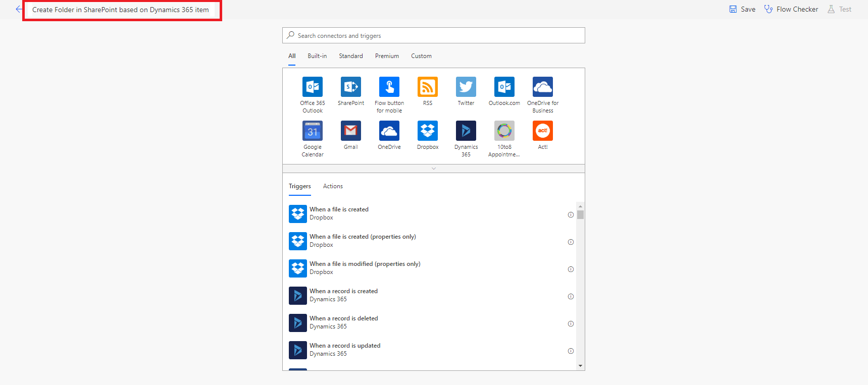This screenshot has height=385, width=868.
Task: Click Dropbox icon of When a file is created
Action: [x=298, y=214]
